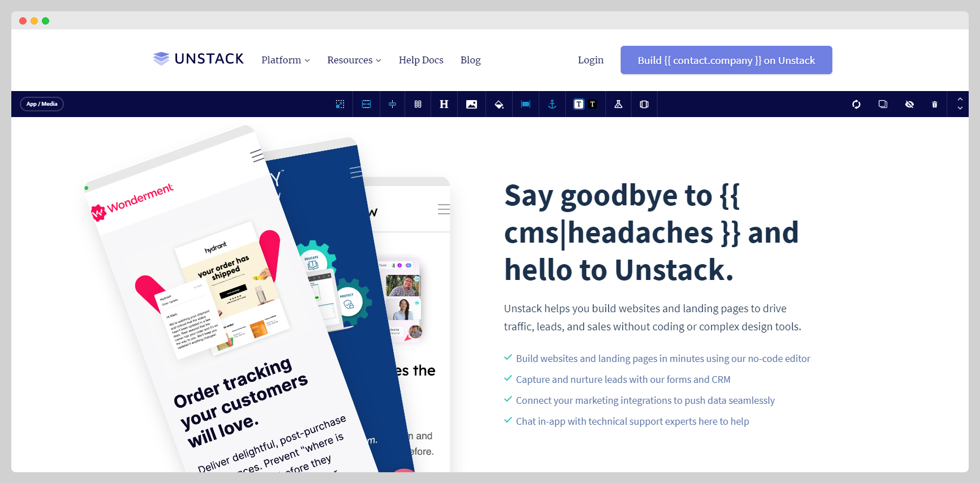Image resolution: width=980 pixels, height=483 pixels.
Task: Click the App / Media section label
Action: (x=42, y=104)
